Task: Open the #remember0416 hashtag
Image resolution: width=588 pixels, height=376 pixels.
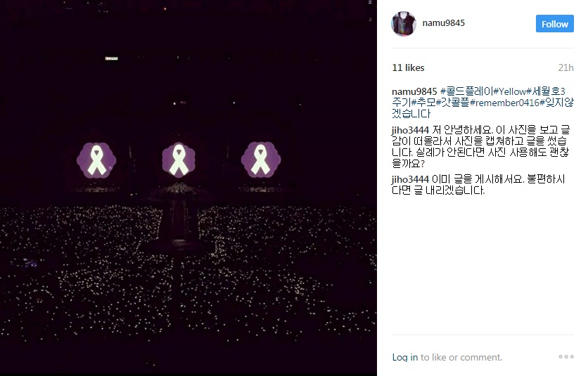Action: point(504,103)
